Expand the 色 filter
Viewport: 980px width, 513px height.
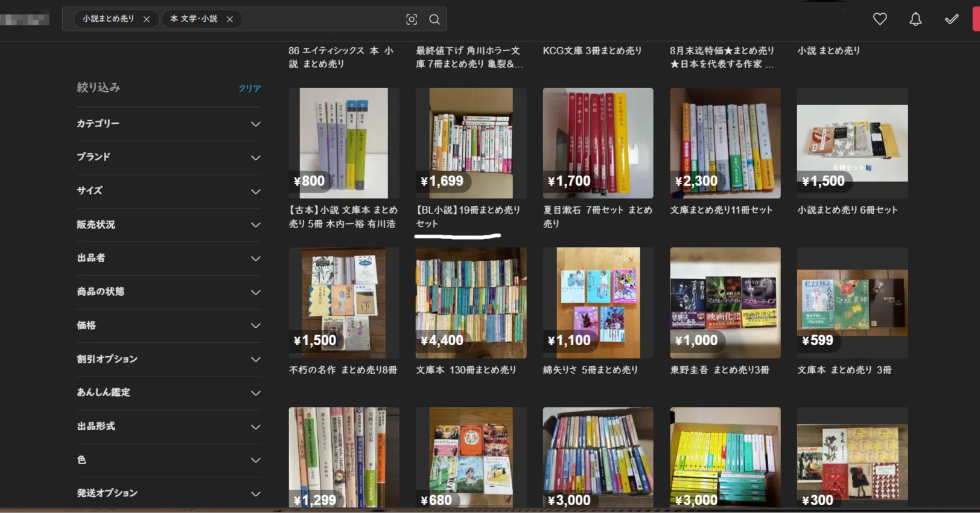(169, 460)
